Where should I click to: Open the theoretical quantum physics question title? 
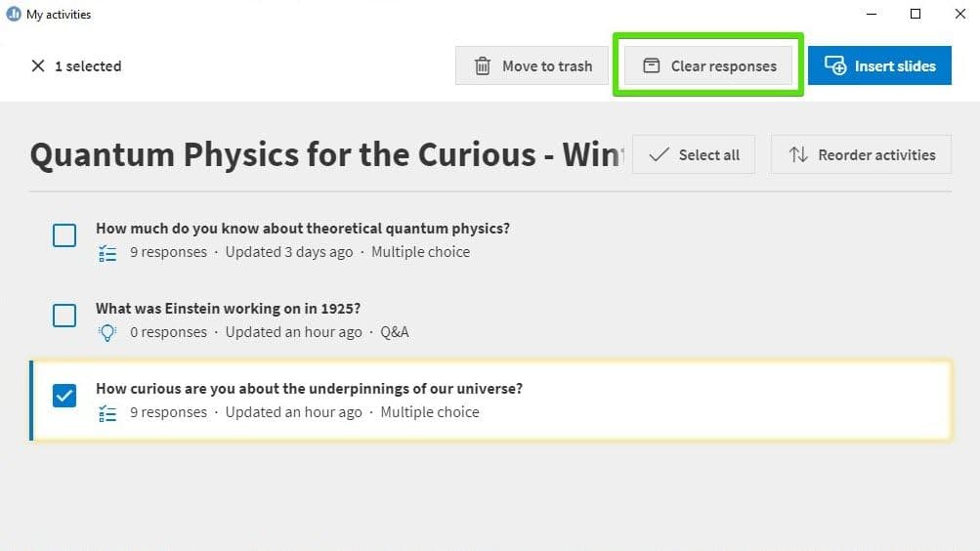point(303,229)
